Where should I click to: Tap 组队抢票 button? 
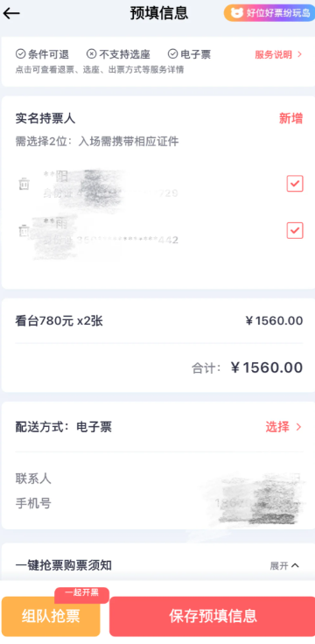click(x=51, y=617)
